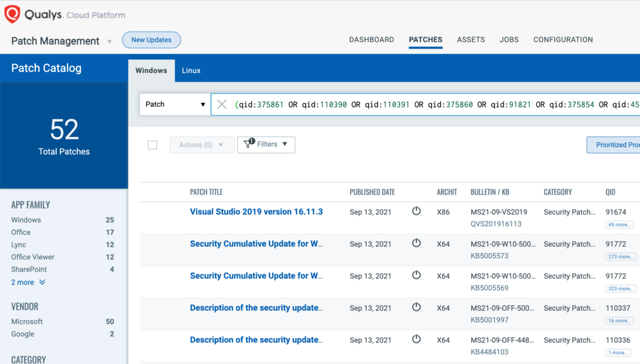The width and height of the screenshot is (640, 364).
Task: Switch to the JOBS tab
Action: (509, 39)
